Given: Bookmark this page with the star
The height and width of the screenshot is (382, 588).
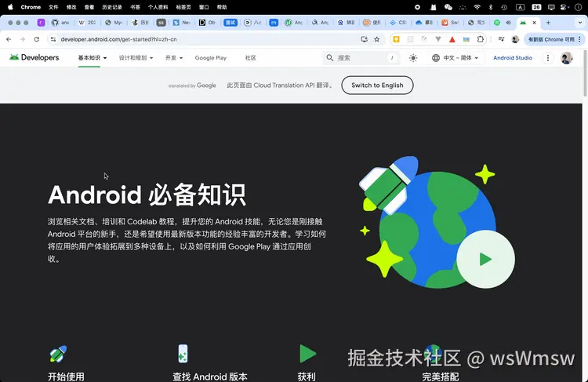Looking at the screenshot, I should (x=377, y=39).
